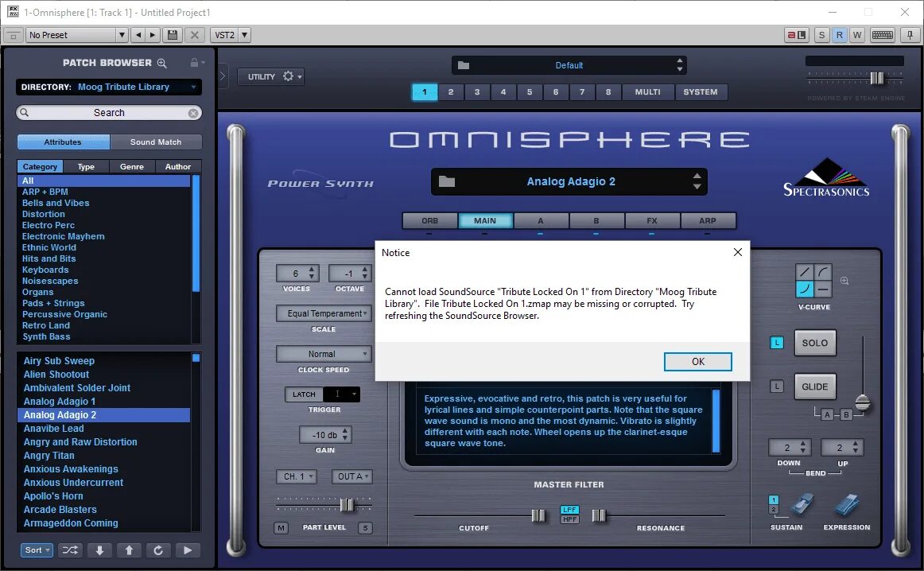Step to next patch with down arrow

pyautogui.click(x=99, y=550)
